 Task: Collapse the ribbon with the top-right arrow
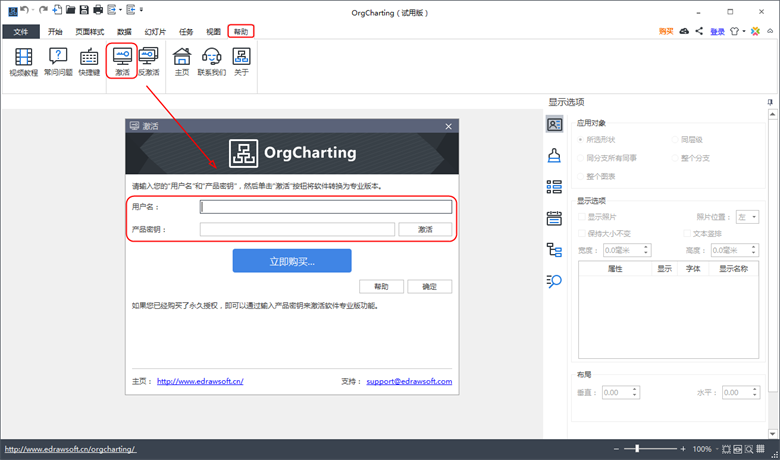point(770,31)
